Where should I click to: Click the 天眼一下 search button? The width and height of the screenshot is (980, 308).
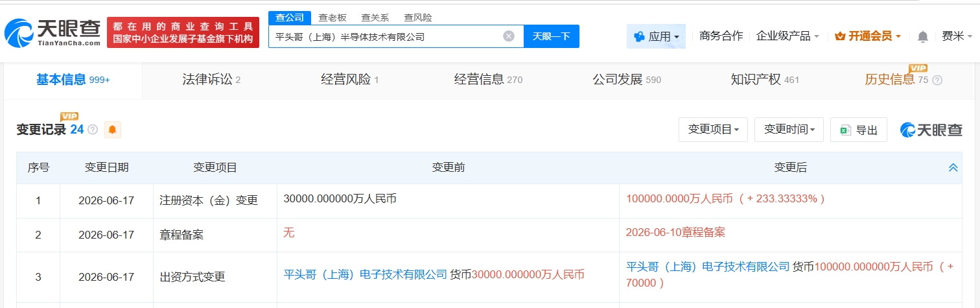(x=552, y=36)
